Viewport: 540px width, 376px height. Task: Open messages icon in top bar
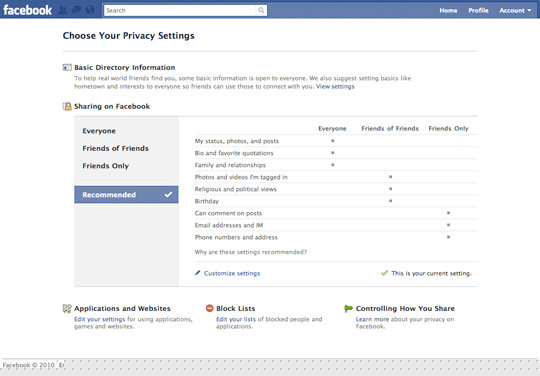[x=76, y=10]
